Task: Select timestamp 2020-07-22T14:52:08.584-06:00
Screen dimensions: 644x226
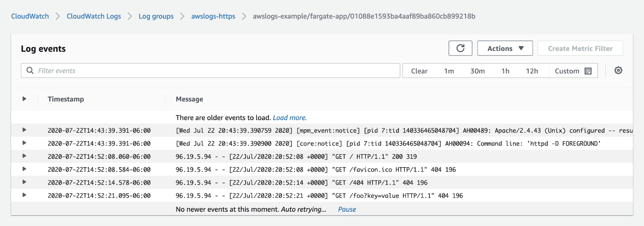Action: coord(99,169)
